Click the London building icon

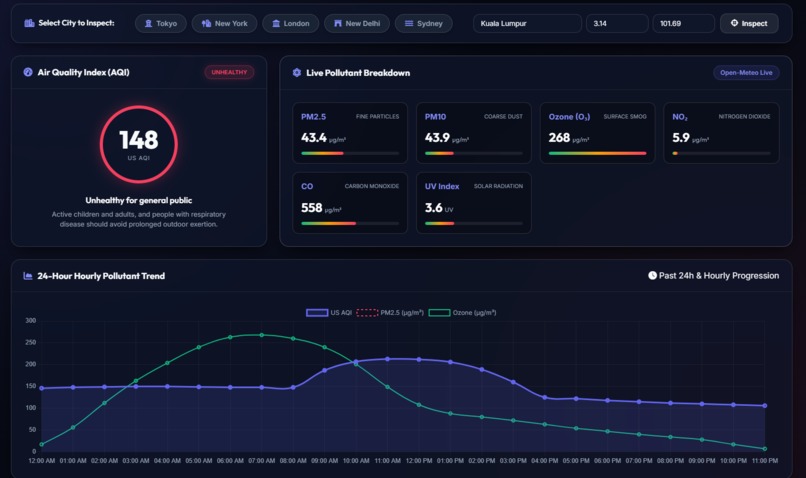click(276, 24)
